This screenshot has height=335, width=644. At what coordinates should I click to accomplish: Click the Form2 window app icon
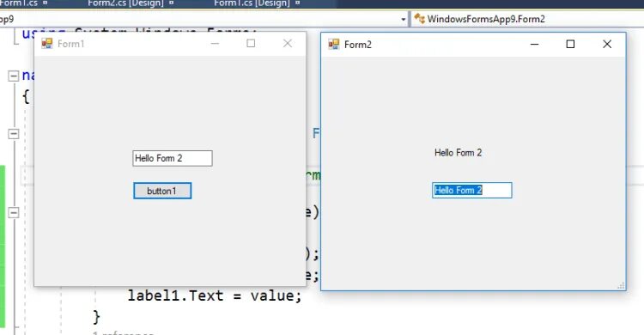[x=333, y=45]
